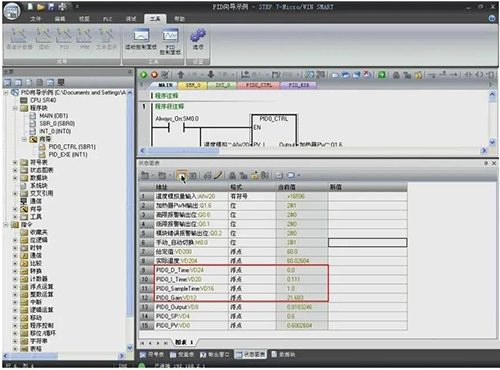
Task: Click the pencil write-all icon
Action: point(218,175)
